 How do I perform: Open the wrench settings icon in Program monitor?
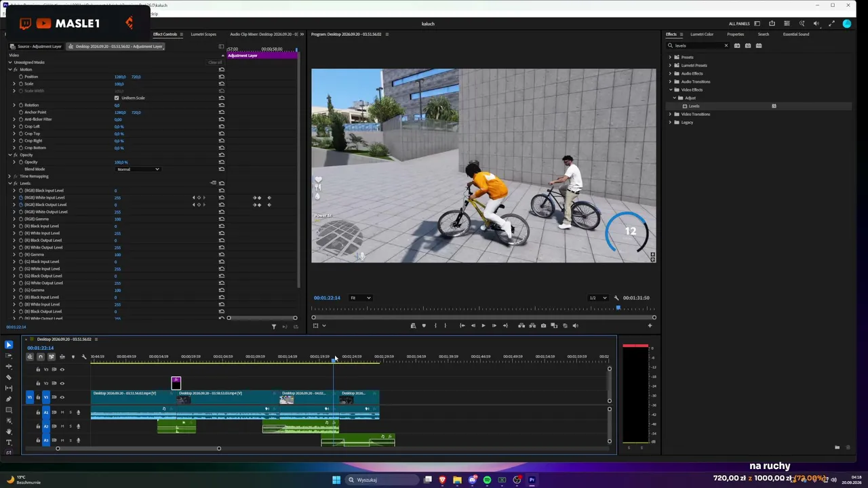pos(616,298)
